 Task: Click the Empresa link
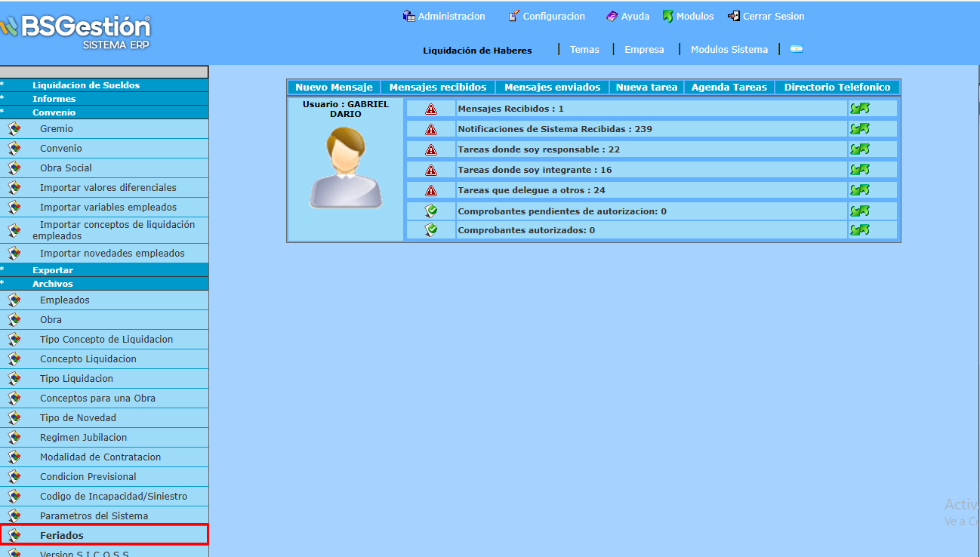644,50
